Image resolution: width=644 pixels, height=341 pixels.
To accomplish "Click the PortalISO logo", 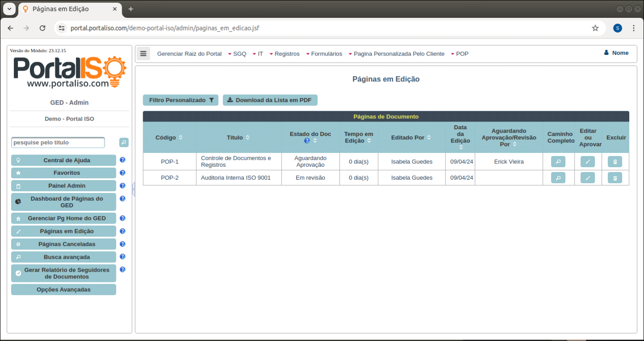I will [70, 72].
